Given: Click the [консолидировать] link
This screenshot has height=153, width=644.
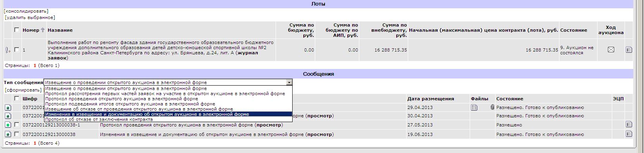Looking at the screenshot, I should [26, 11].
